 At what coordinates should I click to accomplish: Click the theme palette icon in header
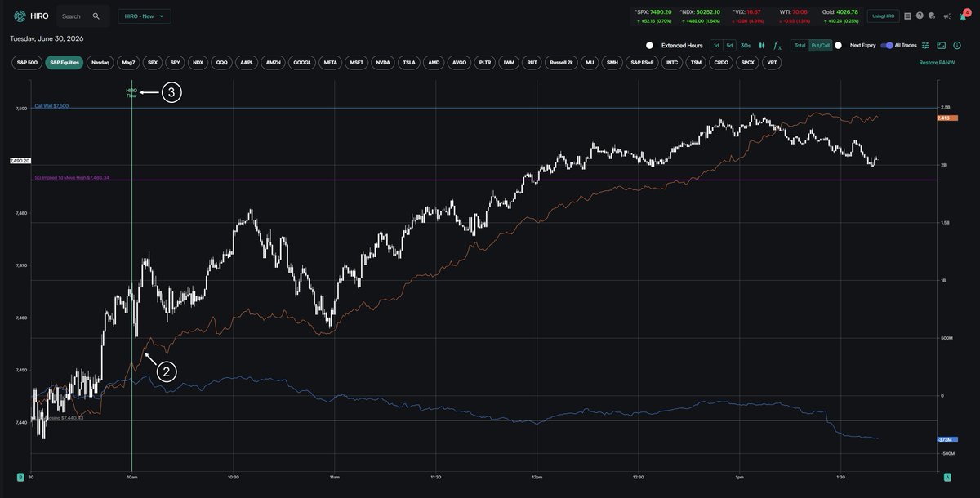coord(932,16)
